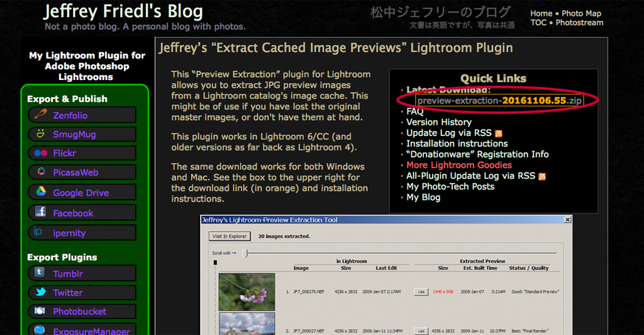Screen dimensions: 644x335
Task: Click the Facebook logo icon
Action: 40,212
